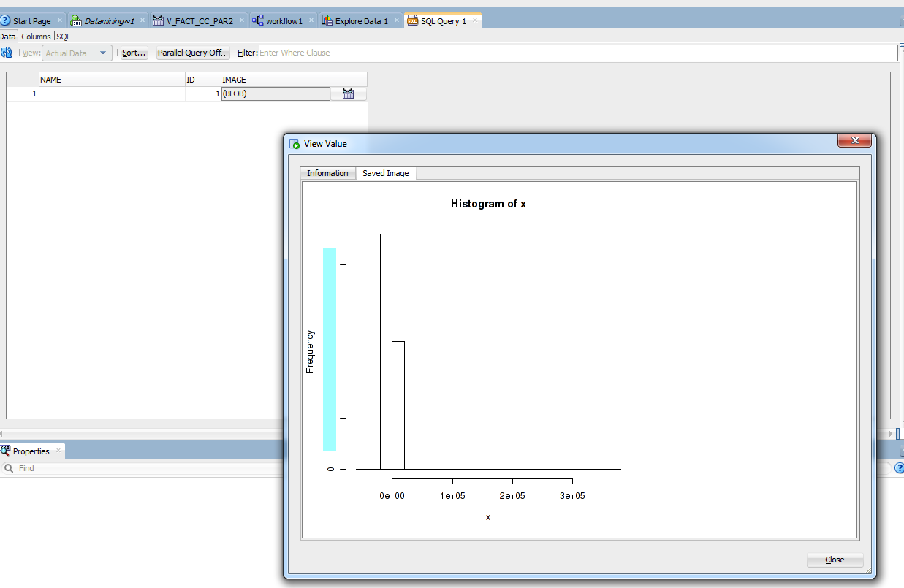Focus the Enter Where Clause filter field
Viewport: 904px width, 588px height.
click(578, 53)
